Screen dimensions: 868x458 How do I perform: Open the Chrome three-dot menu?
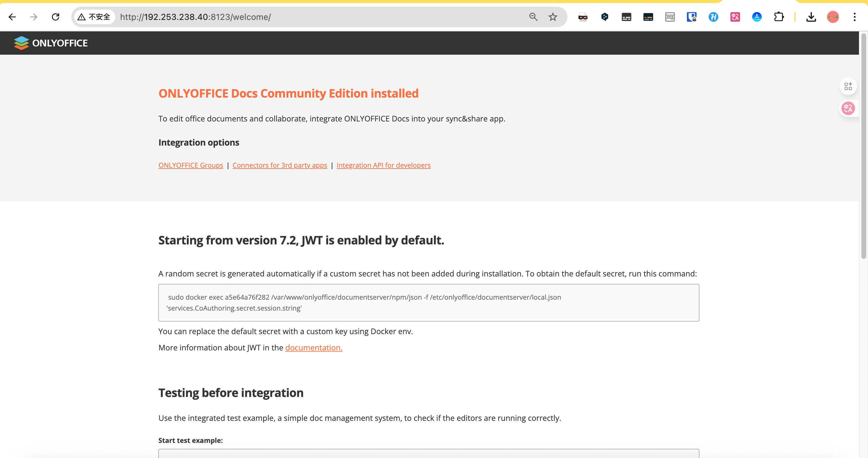pyautogui.click(x=854, y=17)
